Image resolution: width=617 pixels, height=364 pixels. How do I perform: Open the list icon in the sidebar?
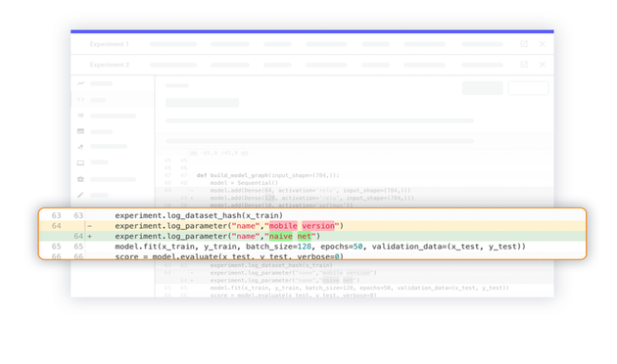(x=80, y=115)
